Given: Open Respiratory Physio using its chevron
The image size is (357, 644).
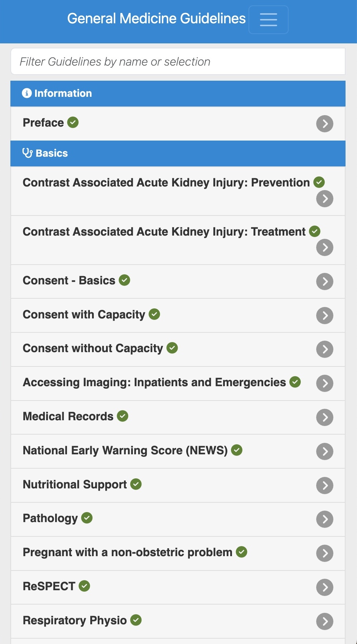Looking at the screenshot, I should coord(325,621).
